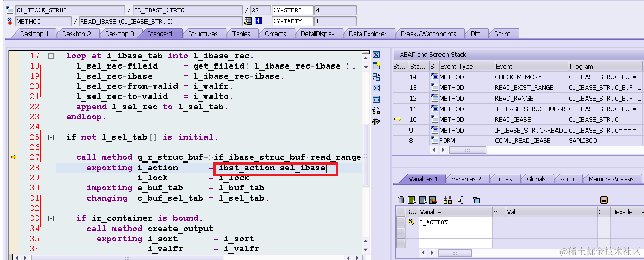Viewport: 644px width, 260px height.
Task: Click the icon left of the blue info icon
Action: pyautogui.click(x=248, y=21)
